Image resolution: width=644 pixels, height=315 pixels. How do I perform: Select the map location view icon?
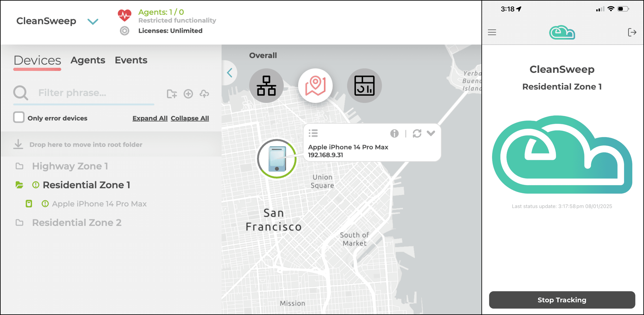tap(315, 86)
